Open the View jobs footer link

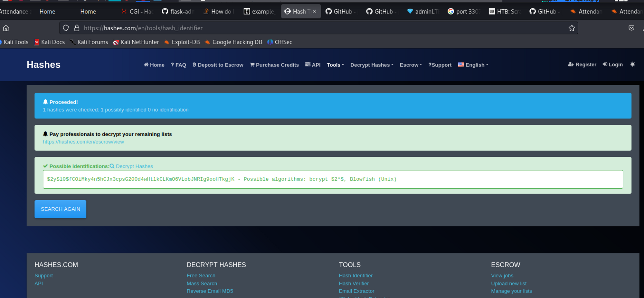click(502, 275)
